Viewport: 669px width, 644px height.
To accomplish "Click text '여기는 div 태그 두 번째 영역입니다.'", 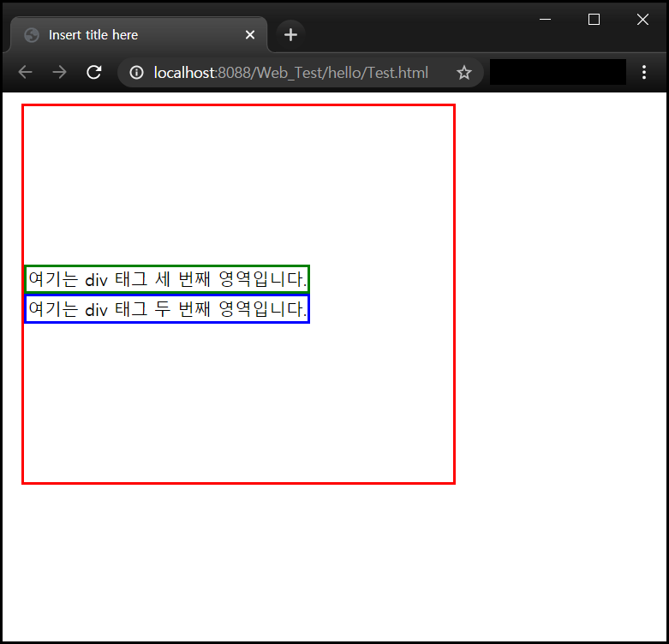I will 167,309.
